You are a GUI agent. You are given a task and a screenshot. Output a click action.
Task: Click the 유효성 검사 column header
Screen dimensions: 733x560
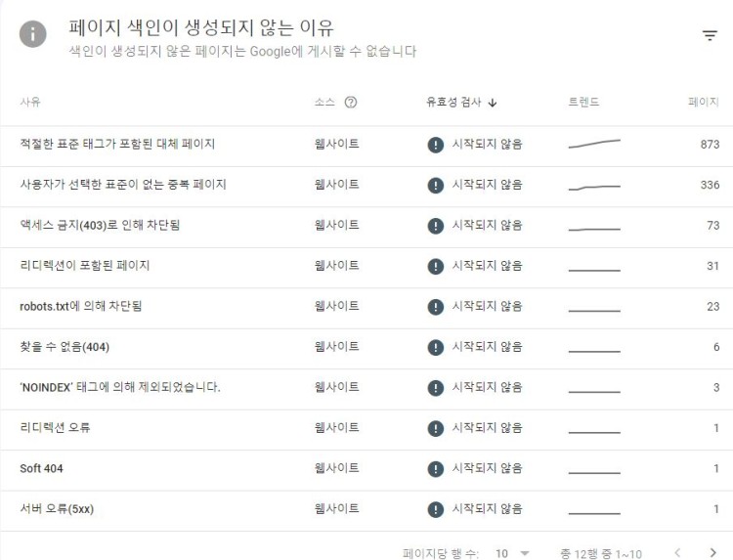tap(454, 102)
